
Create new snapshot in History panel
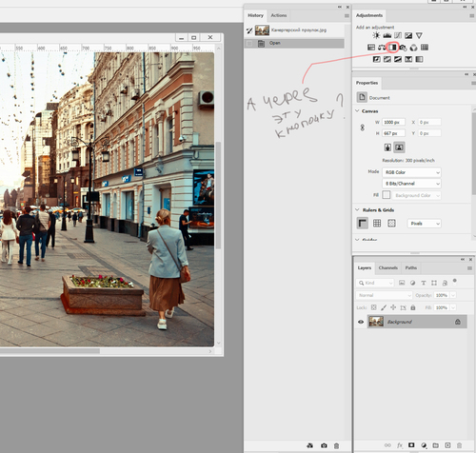(324, 445)
